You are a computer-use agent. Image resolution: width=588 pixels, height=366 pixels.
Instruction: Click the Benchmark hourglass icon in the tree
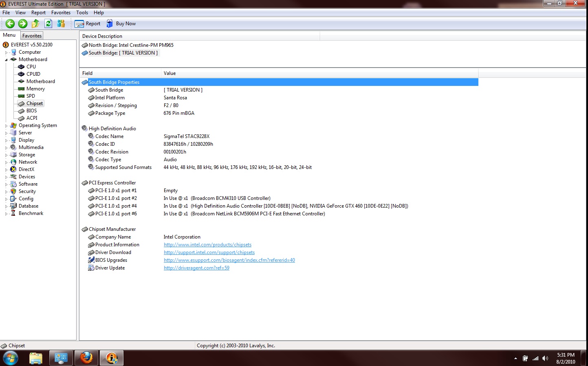[x=13, y=213]
